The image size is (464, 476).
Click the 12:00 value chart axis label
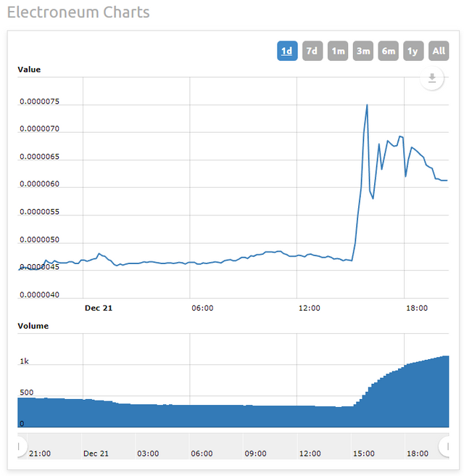coord(310,308)
